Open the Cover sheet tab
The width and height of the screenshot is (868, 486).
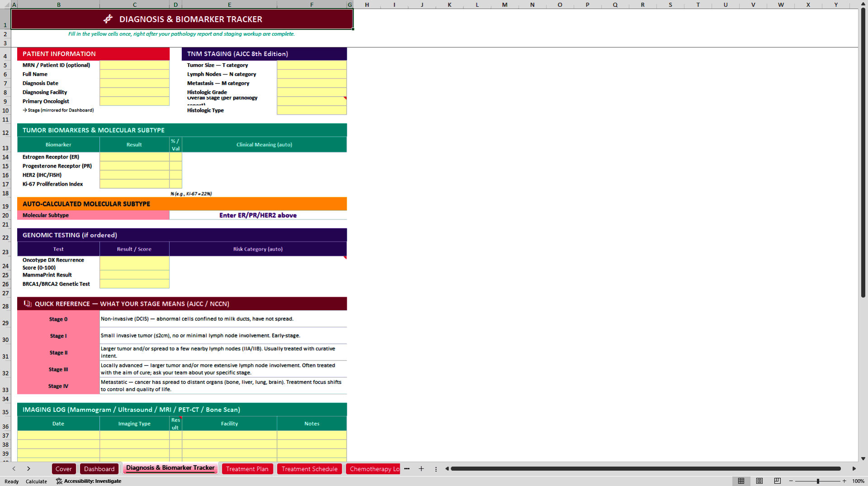pos(64,469)
